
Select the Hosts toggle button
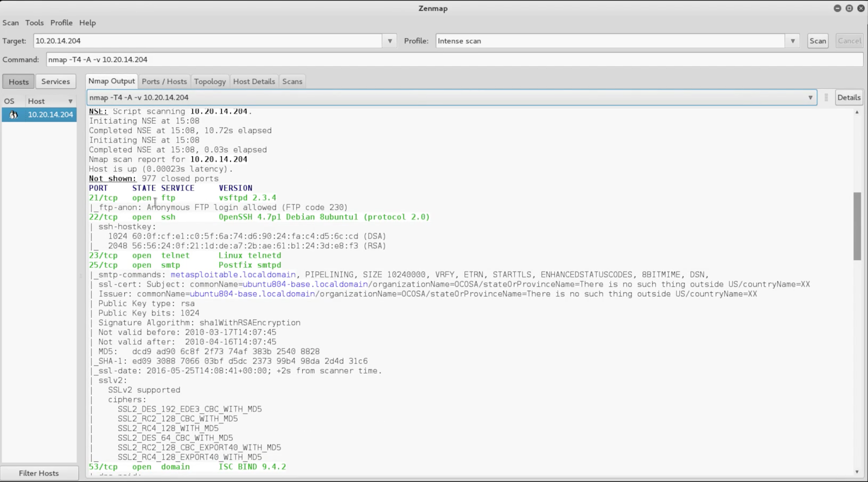(18, 82)
